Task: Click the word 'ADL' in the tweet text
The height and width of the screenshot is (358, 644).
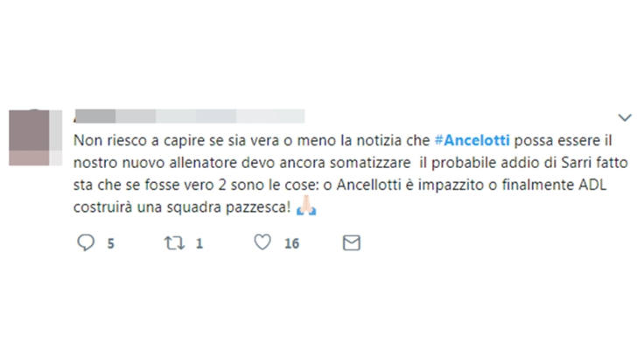Action: (x=592, y=185)
